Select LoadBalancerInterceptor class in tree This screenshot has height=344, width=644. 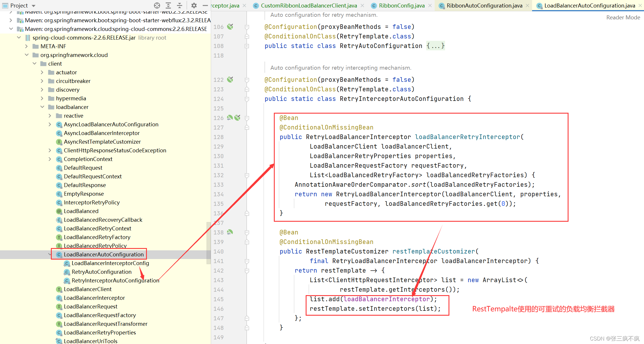94,298
